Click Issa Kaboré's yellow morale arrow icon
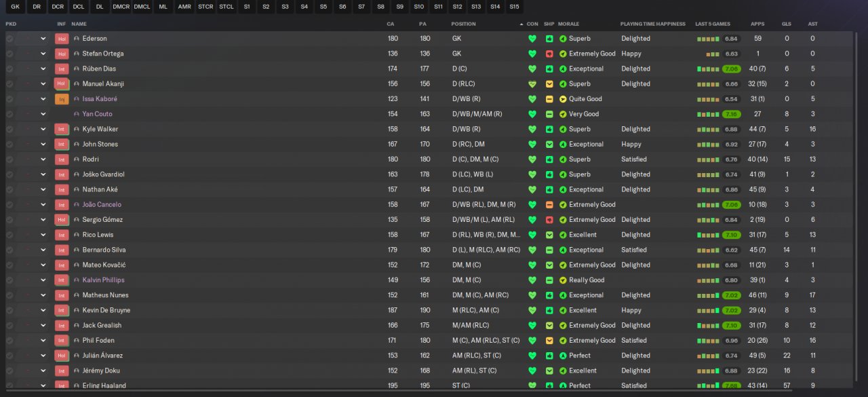 (563, 99)
